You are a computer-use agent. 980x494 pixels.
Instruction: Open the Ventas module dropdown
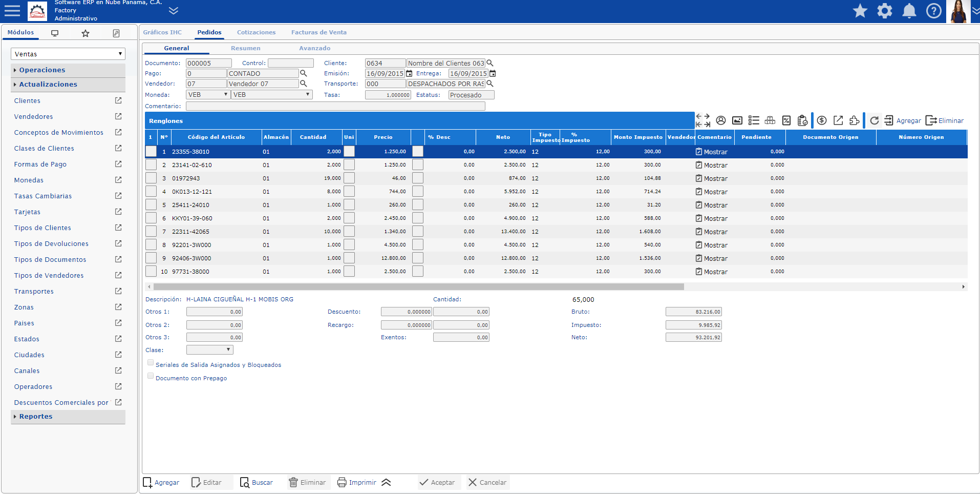[68, 54]
